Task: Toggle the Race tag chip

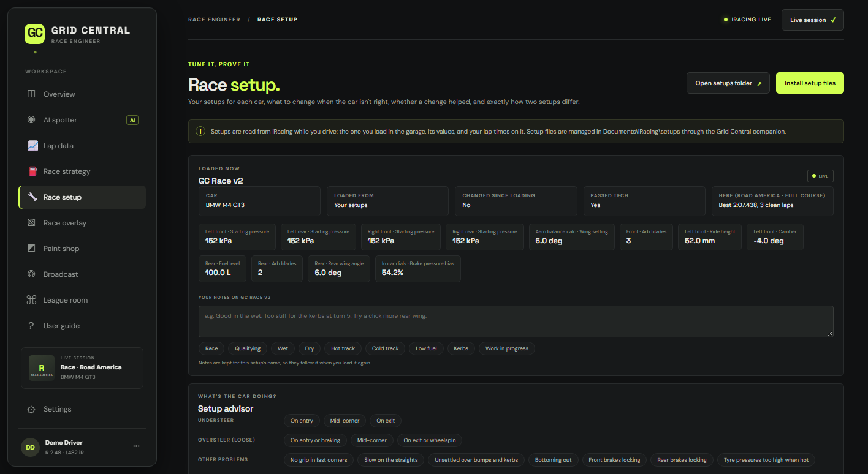Action: coord(211,348)
